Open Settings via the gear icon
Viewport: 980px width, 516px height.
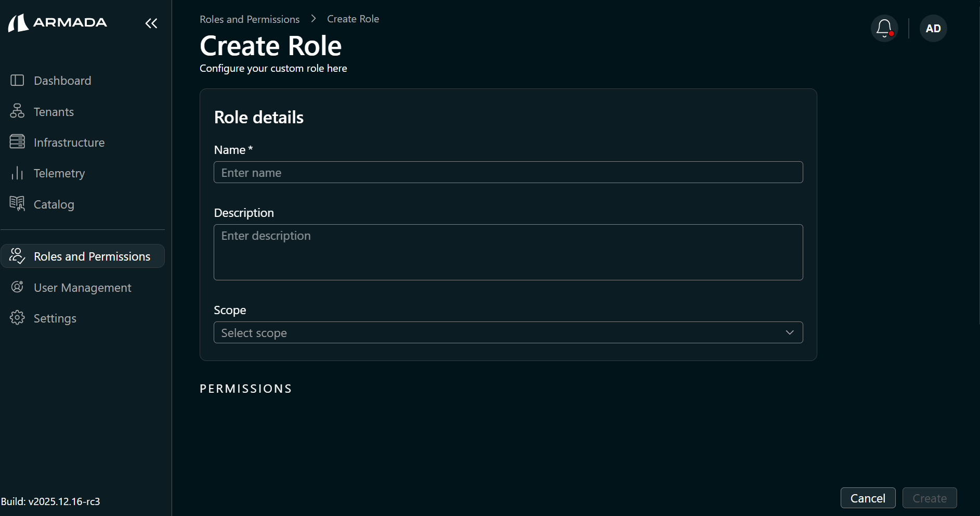17,318
